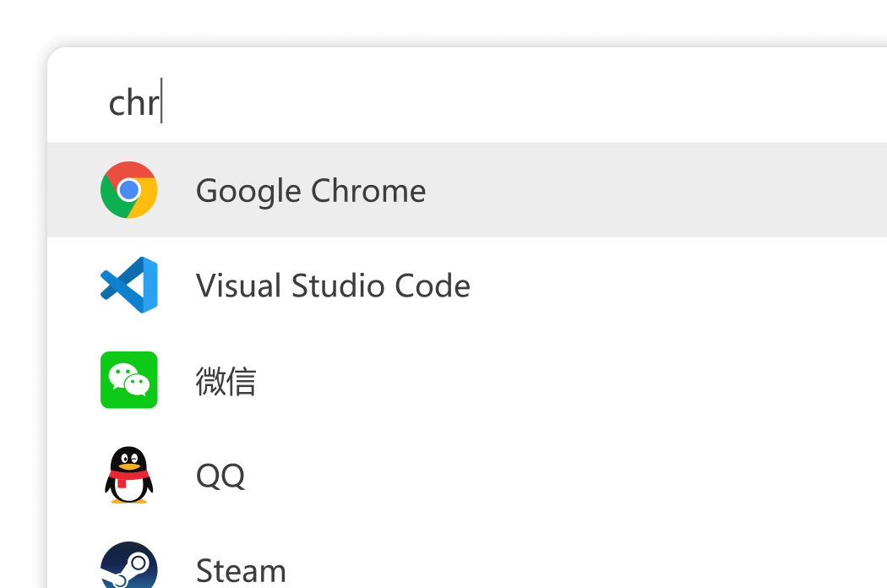887x588 pixels.
Task: Click the QQ penguin icon
Action: (129, 475)
